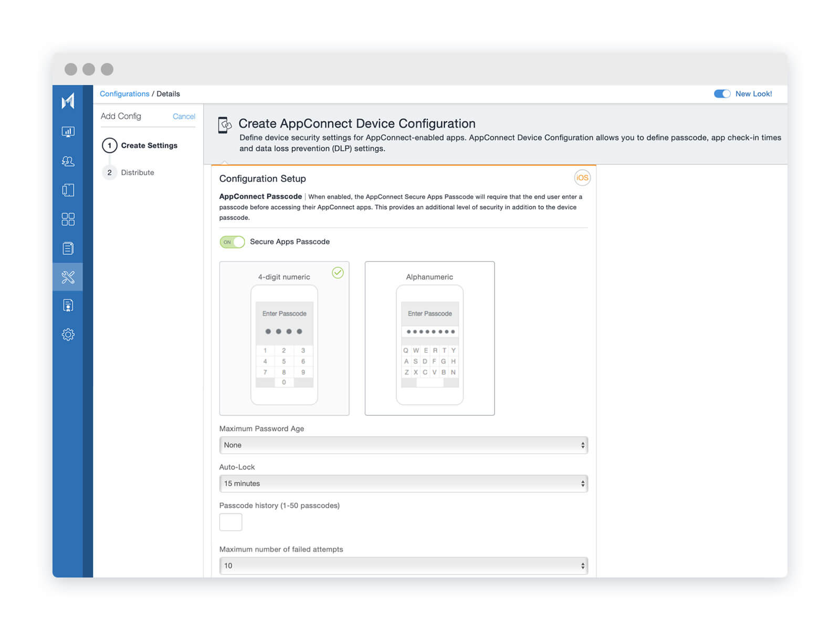Click the Passcode history input box

pos(230,522)
